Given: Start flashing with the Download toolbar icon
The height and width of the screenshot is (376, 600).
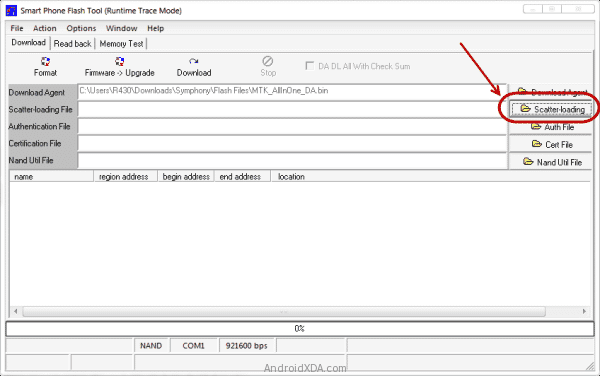Looking at the screenshot, I should point(194,62).
